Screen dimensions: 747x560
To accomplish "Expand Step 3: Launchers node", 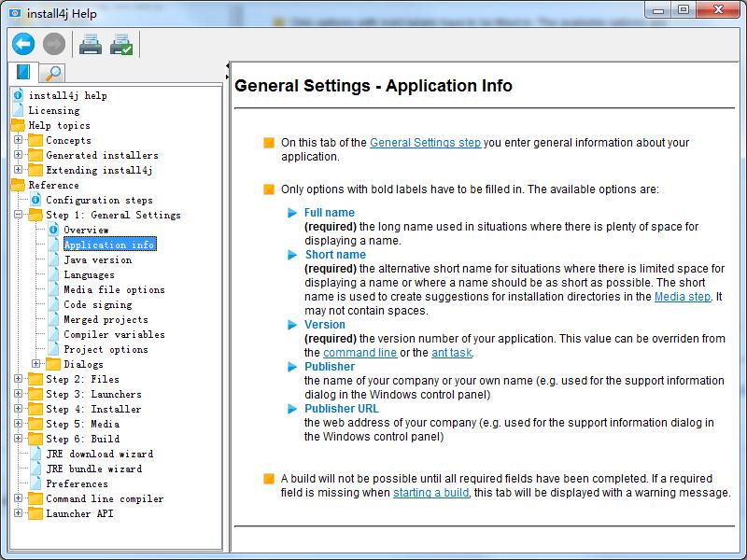I will [x=18, y=393].
